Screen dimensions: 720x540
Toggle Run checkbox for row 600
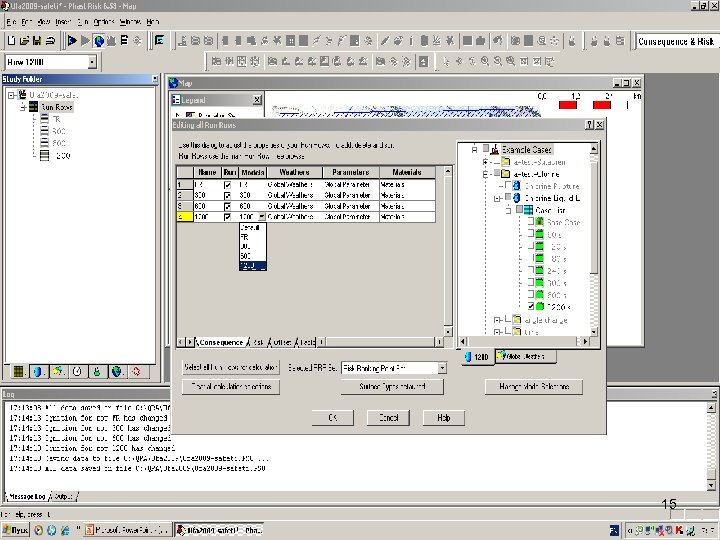(227, 206)
